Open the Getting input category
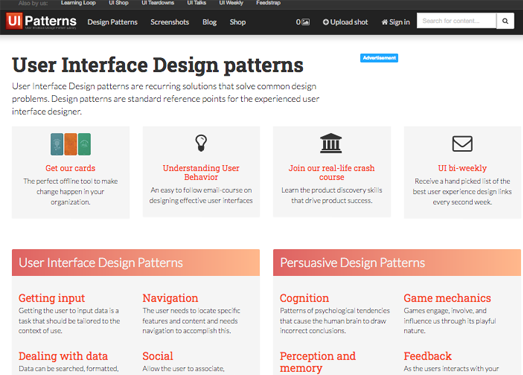Viewport: 523px width, 375px height. point(52,298)
